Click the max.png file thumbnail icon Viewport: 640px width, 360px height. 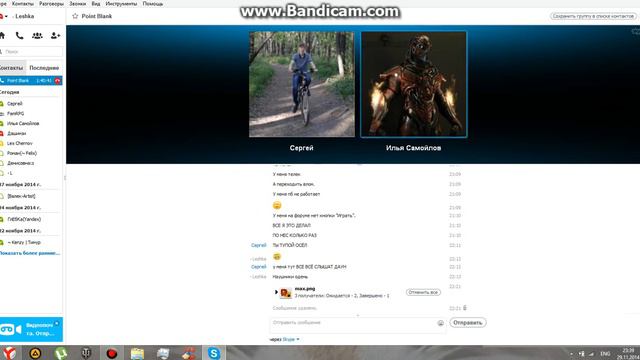tap(286, 293)
